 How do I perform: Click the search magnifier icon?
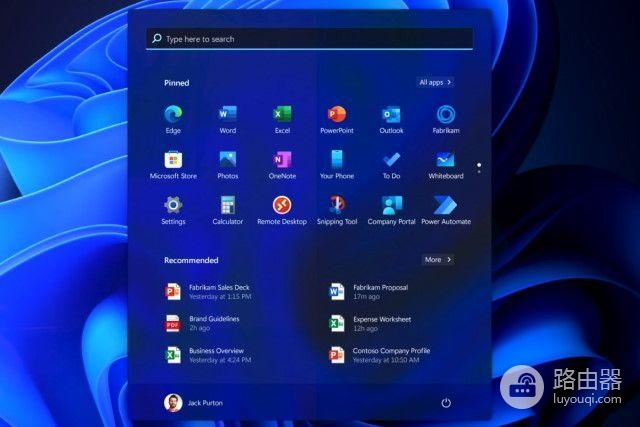[157, 38]
